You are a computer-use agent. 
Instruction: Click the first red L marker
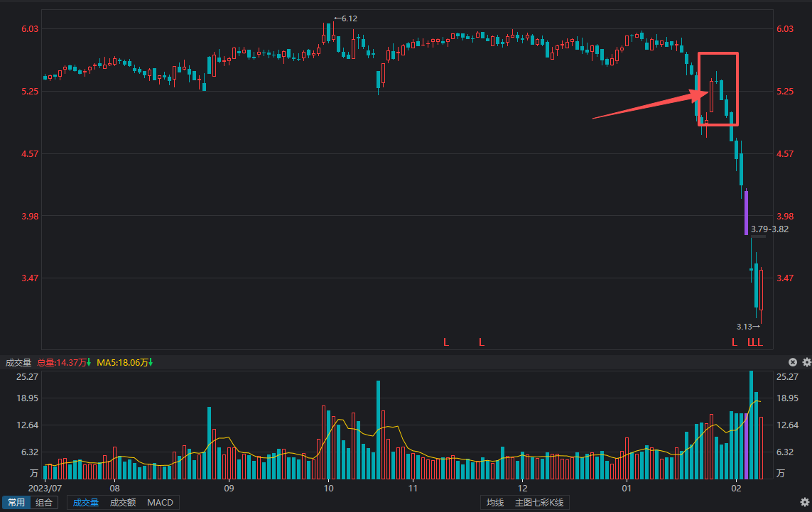tap(446, 342)
